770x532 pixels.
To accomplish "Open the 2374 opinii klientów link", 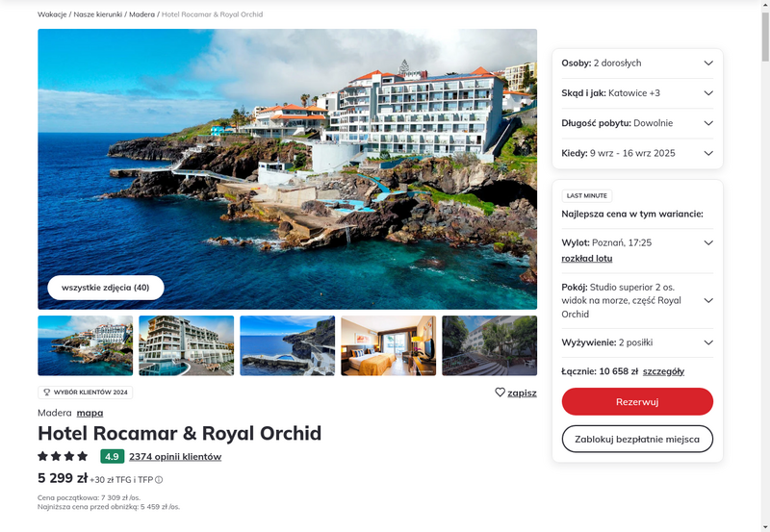I will [175, 456].
